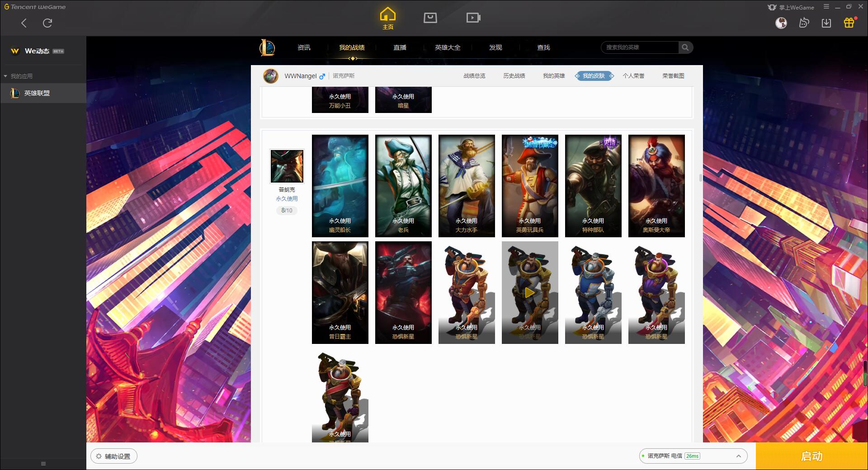
Task: Click the 启动 launch button
Action: click(812, 456)
